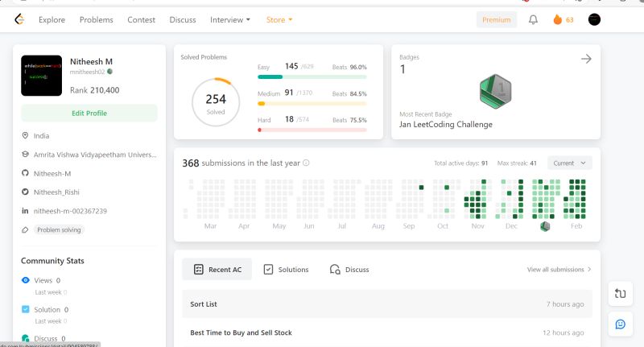Click the LeetCode logo icon

(19, 19)
